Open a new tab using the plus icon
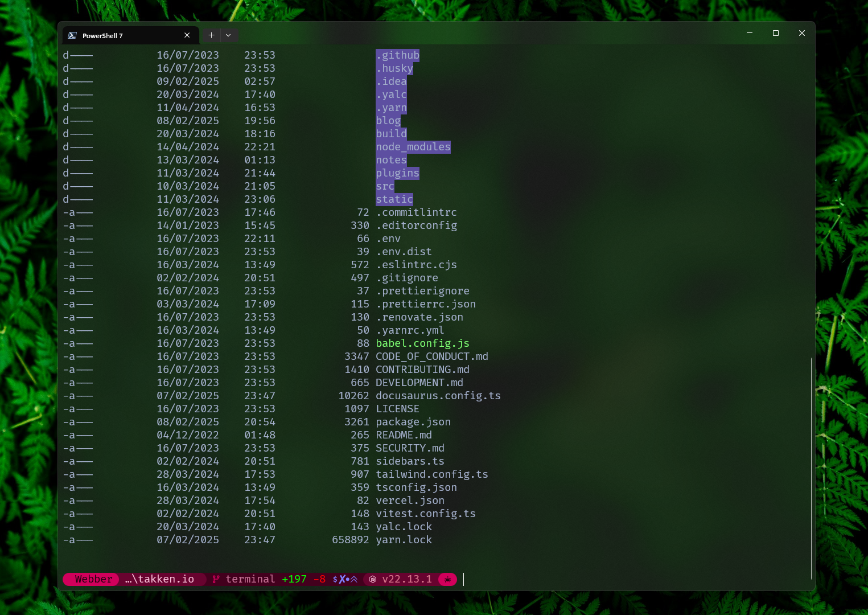Image resolution: width=868 pixels, height=615 pixels. pos(211,35)
